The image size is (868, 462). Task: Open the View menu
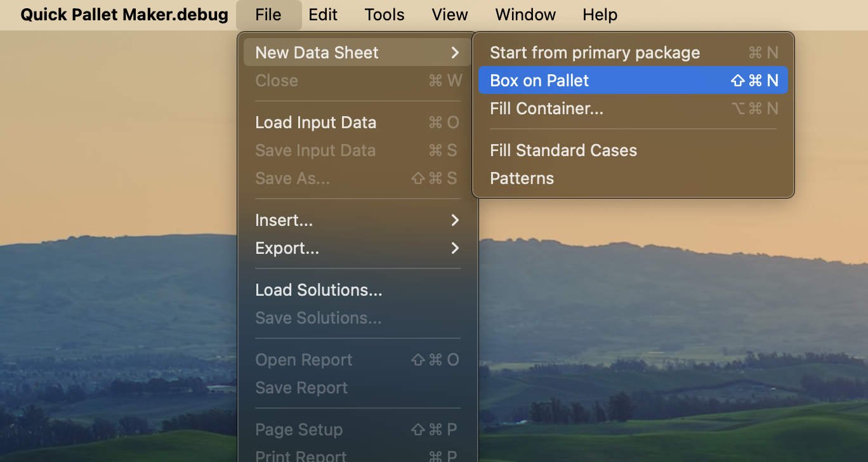tap(450, 15)
